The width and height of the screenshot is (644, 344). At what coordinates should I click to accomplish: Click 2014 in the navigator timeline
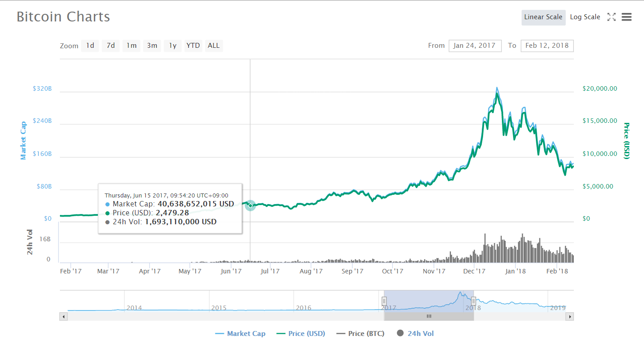(x=134, y=308)
